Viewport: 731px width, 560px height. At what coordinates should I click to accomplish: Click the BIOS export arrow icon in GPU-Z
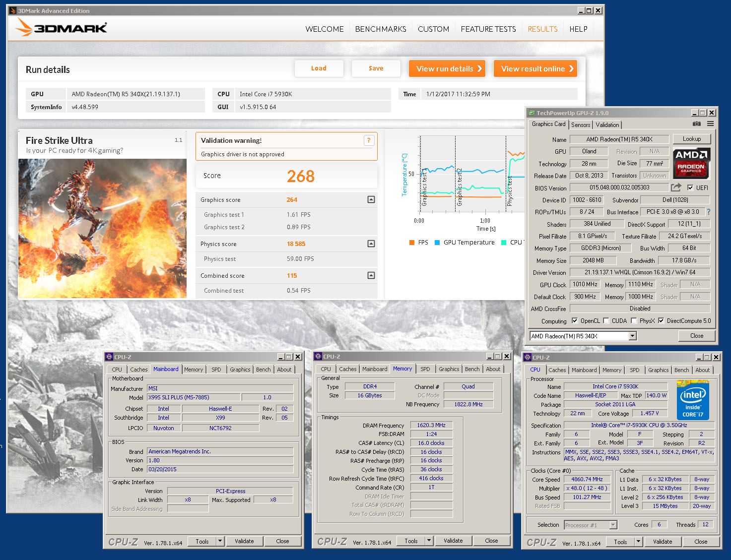pyautogui.click(x=676, y=187)
